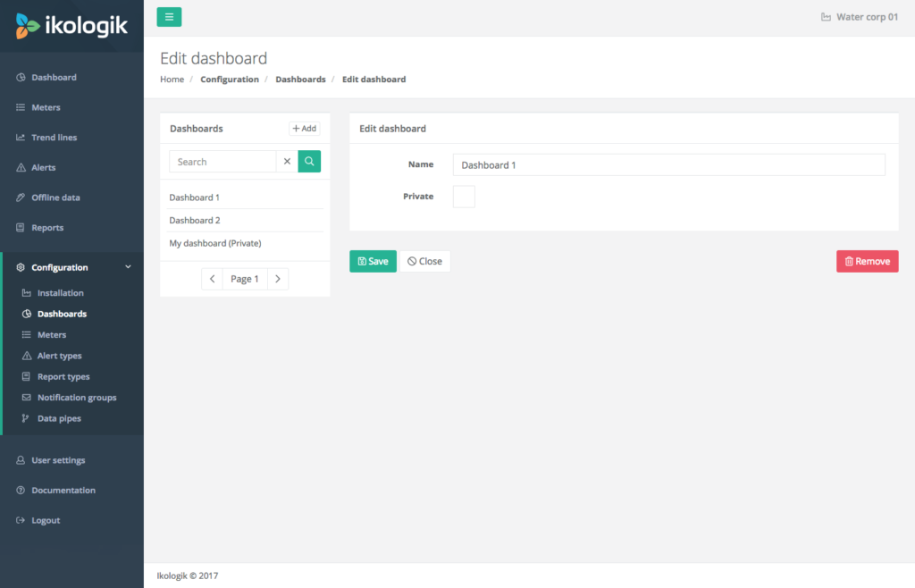Click the Configuration submenu Meters list icon
The width and height of the screenshot is (915, 588).
[26, 335]
